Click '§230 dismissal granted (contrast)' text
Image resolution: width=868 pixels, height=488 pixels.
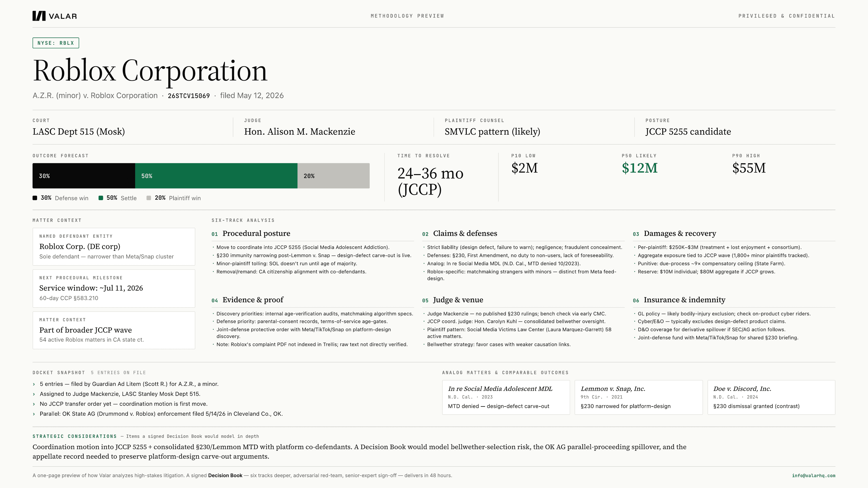(x=756, y=406)
